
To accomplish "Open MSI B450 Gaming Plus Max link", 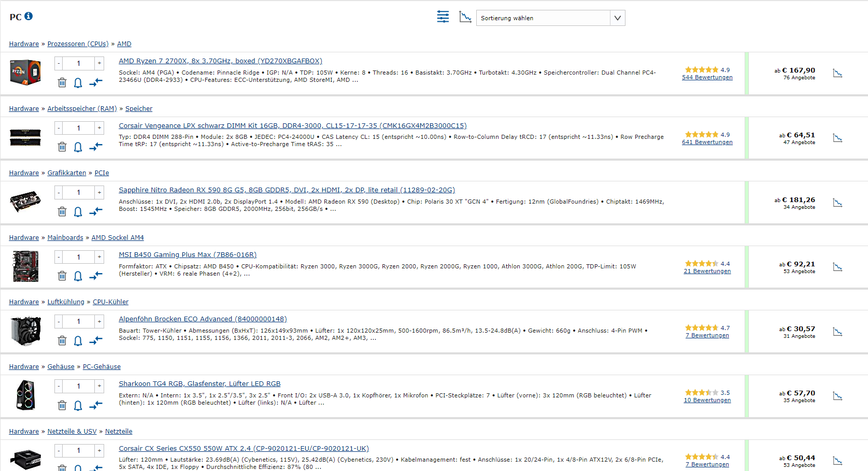I will pyautogui.click(x=188, y=255).
